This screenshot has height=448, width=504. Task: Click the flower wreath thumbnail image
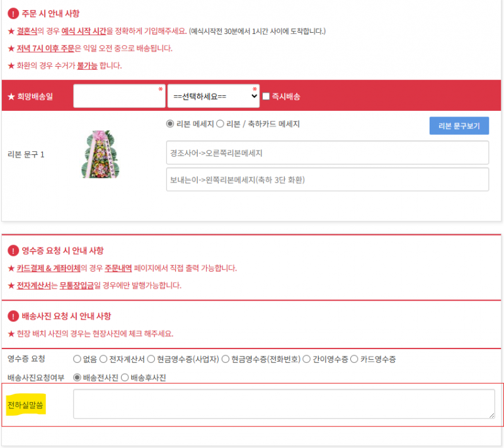[100, 154]
